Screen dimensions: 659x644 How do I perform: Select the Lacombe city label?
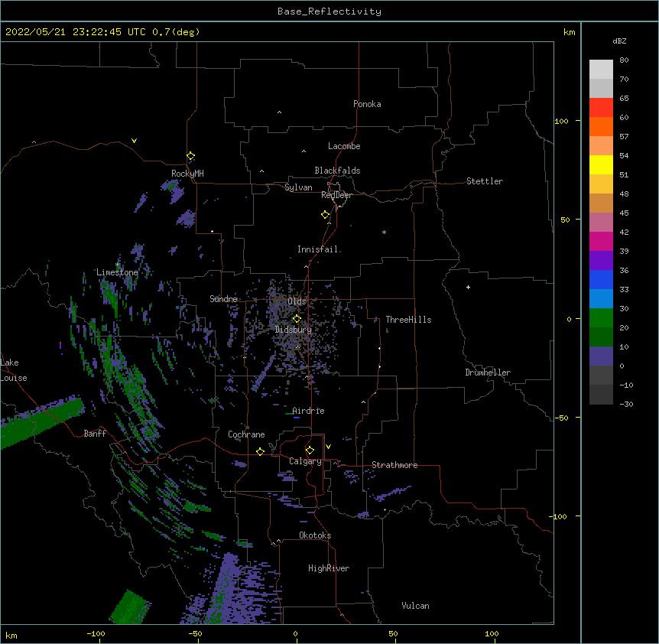click(344, 146)
